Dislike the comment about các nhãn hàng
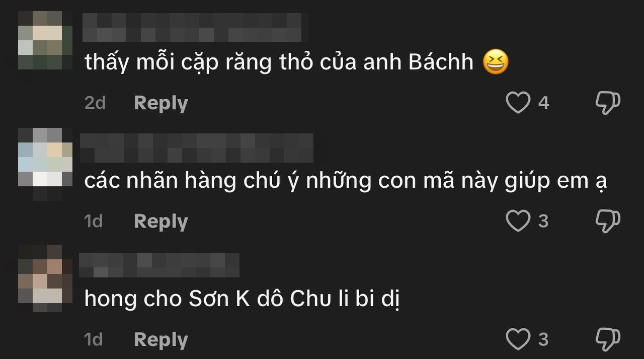This screenshot has width=644, height=359. (x=608, y=221)
